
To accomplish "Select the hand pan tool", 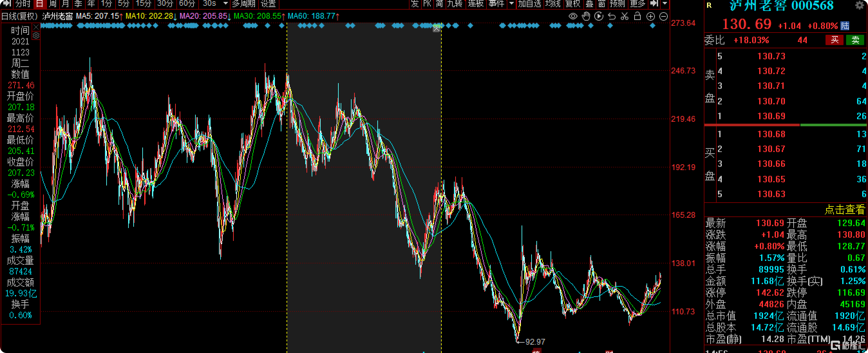I will [x=586, y=16].
